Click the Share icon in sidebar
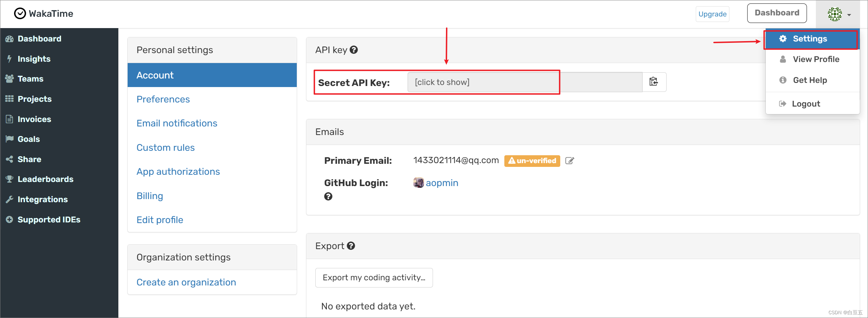Screen dimensions: 868x318 click(x=9, y=159)
